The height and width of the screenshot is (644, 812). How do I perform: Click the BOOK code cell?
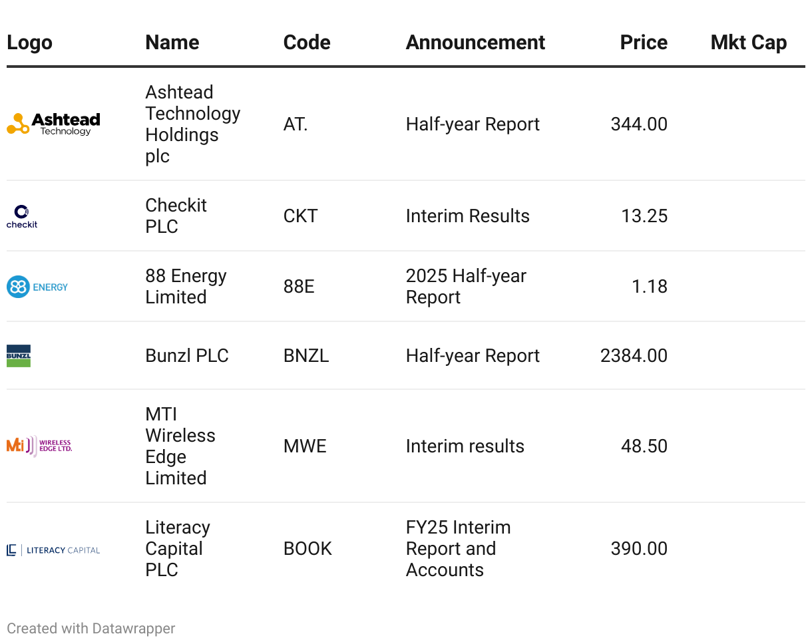(x=307, y=549)
